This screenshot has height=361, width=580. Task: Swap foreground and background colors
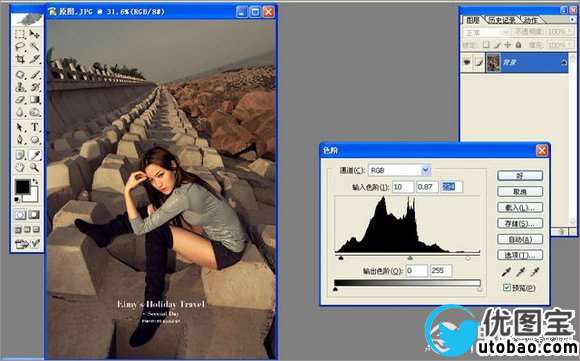pyautogui.click(x=35, y=181)
